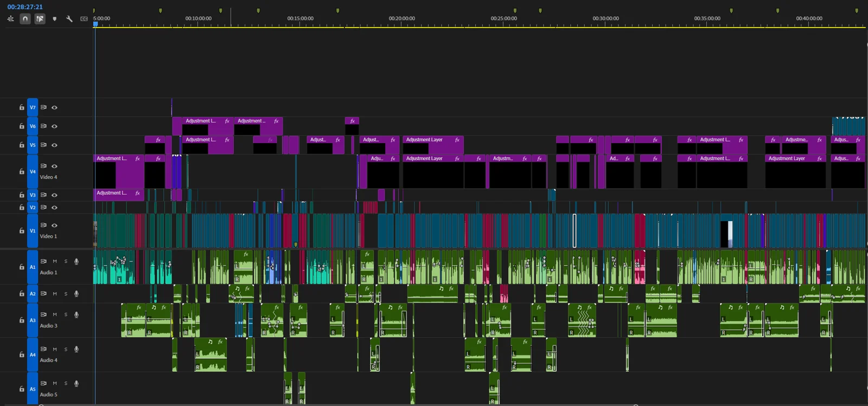
Task: Click the Video 4 track name
Action: point(48,177)
